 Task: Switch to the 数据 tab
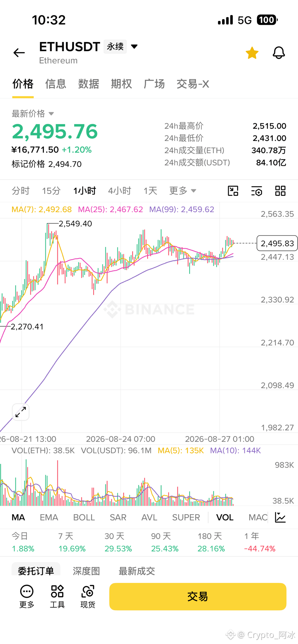89,84
